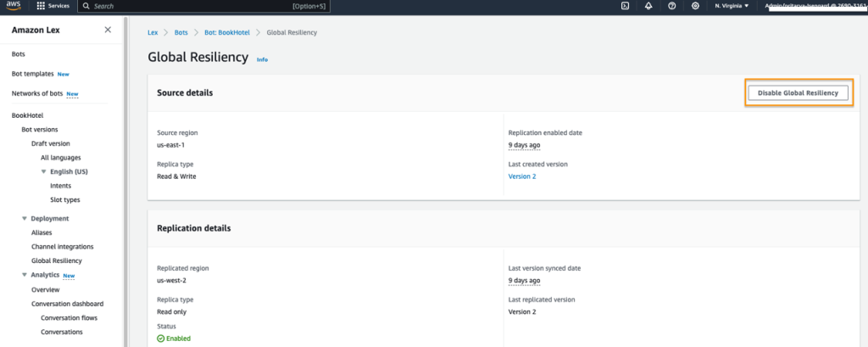Image resolution: width=868 pixels, height=347 pixels.
Task: Click Disable Global Resiliency button
Action: coord(798,93)
